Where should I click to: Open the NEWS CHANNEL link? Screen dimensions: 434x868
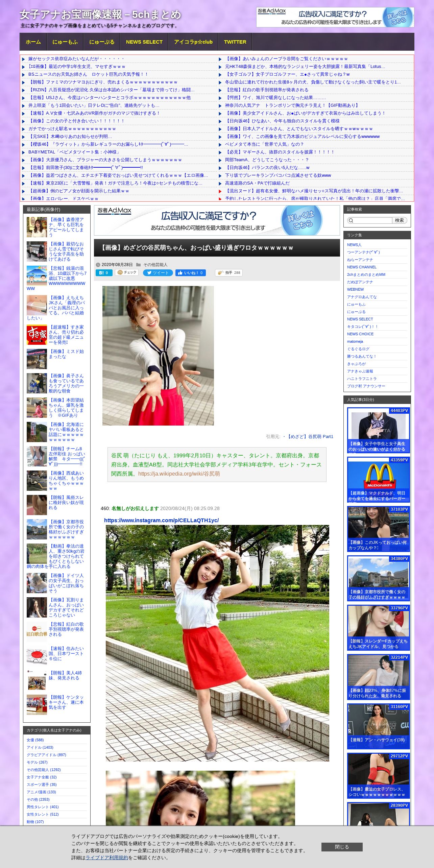tap(362, 267)
